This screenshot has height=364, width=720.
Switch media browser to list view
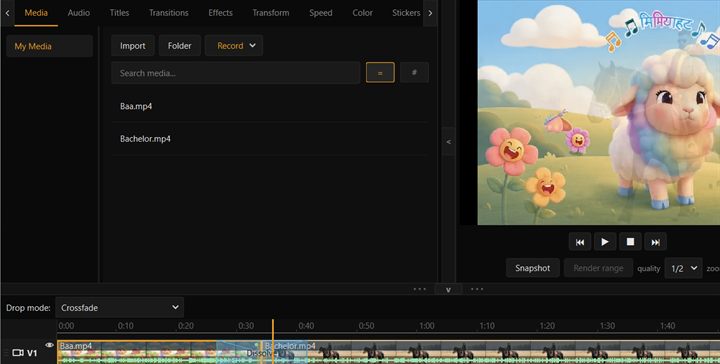click(380, 73)
